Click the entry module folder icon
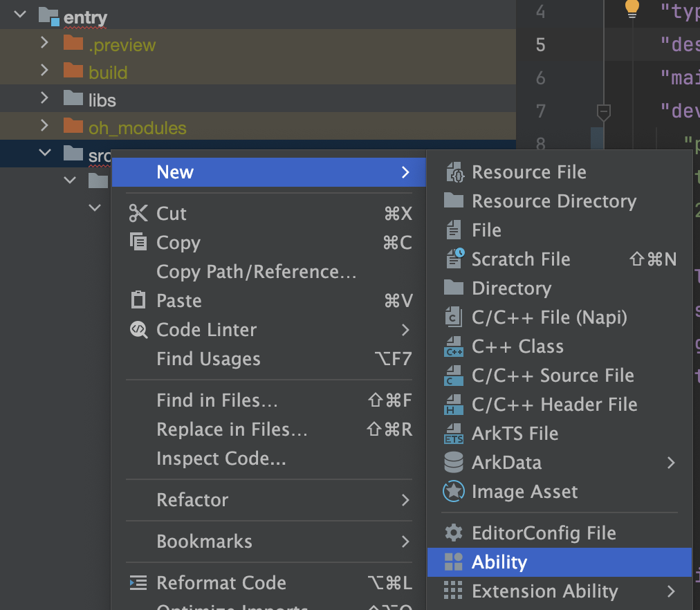The height and width of the screenshot is (610, 700). 48,16
